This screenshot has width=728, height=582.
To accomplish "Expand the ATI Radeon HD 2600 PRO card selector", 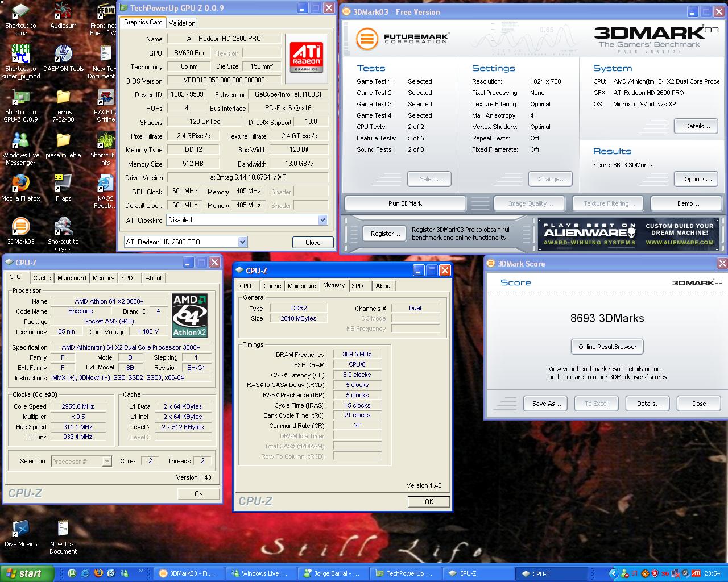I will pyautogui.click(x=242, y=242).
